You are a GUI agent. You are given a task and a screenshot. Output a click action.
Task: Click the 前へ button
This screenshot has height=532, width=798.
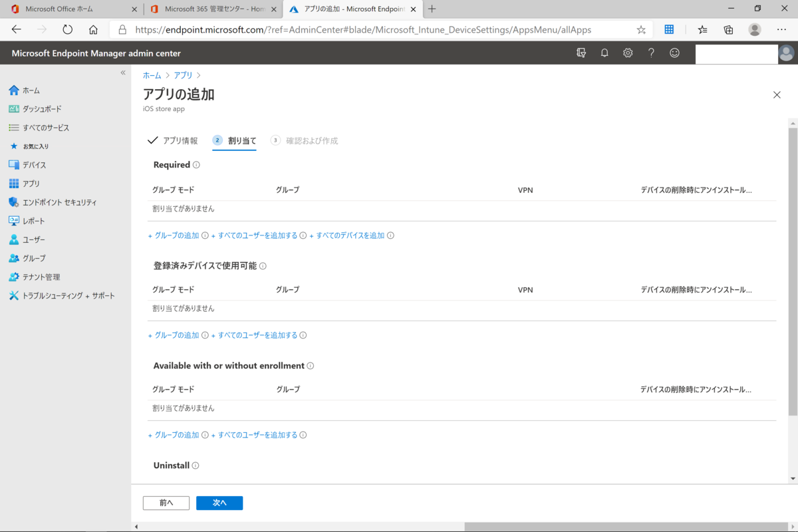coord(166,503)
